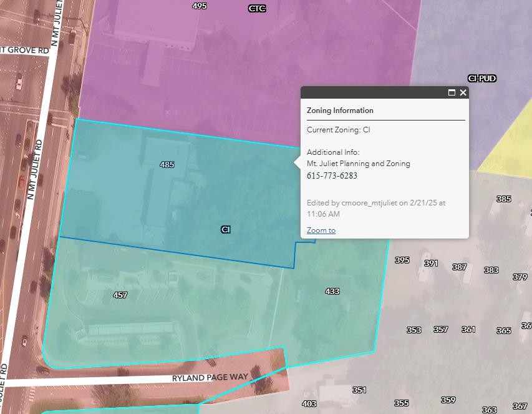Viewport: 532px width, 414px height.
Task: Click address label 357
Action: pyautogui.click(x=440, y=330)
